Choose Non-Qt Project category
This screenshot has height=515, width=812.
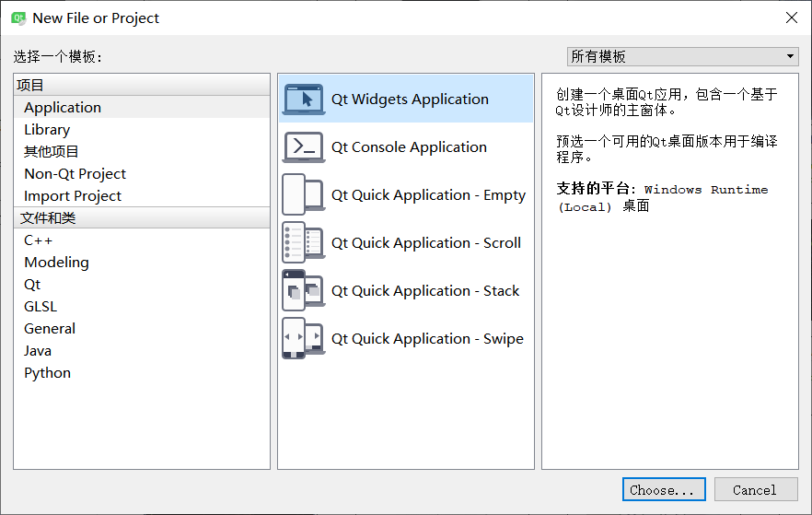pos(75,174)
